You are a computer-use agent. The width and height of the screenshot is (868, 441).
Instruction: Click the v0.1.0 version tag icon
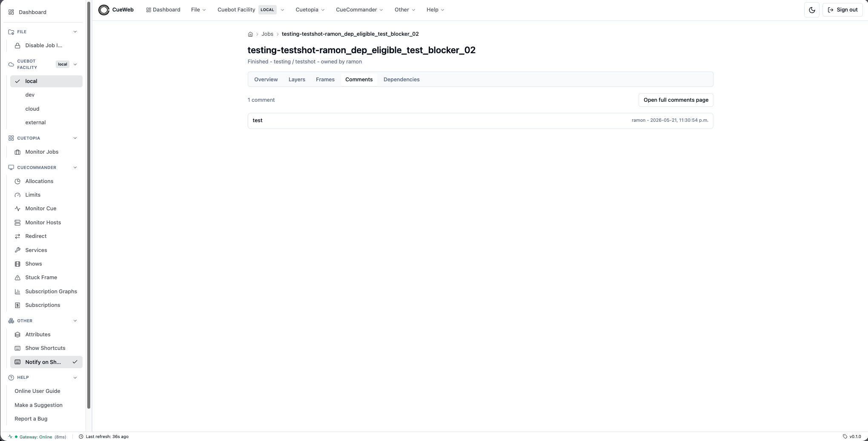coord(845,437)
